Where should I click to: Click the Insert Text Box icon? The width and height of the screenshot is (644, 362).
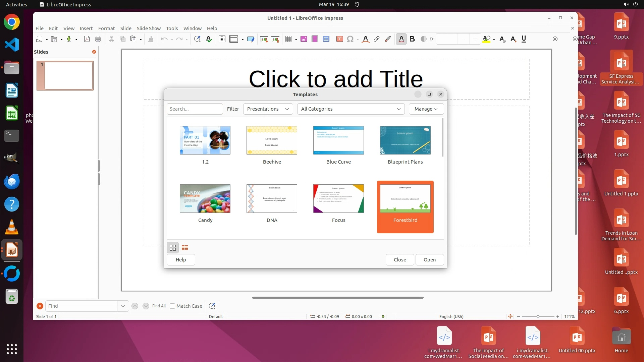pyautogui.click(x=339, y=39)
